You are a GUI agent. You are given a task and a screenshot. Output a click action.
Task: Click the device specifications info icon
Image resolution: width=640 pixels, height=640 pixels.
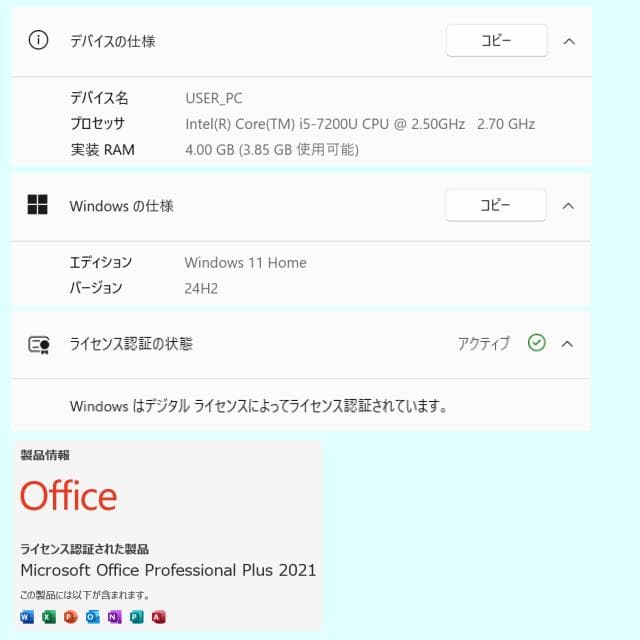pyautogui.click(x=38, y=40)
